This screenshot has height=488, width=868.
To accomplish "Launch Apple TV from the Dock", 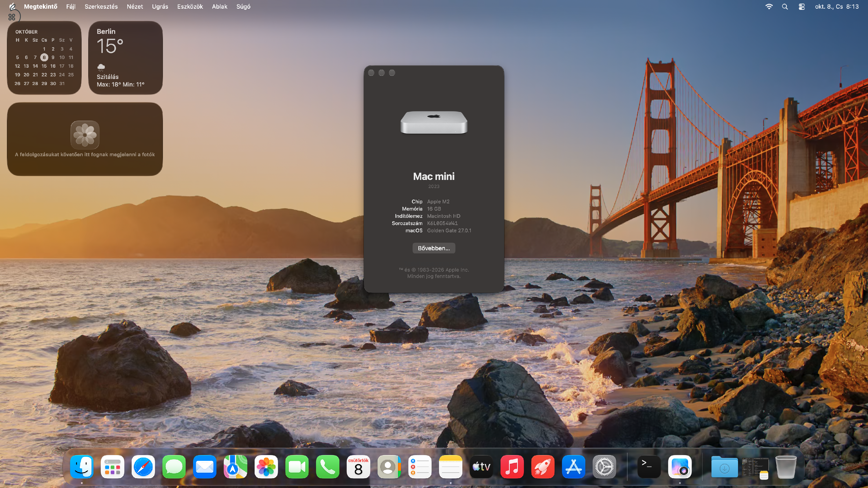I will point(481,467).
